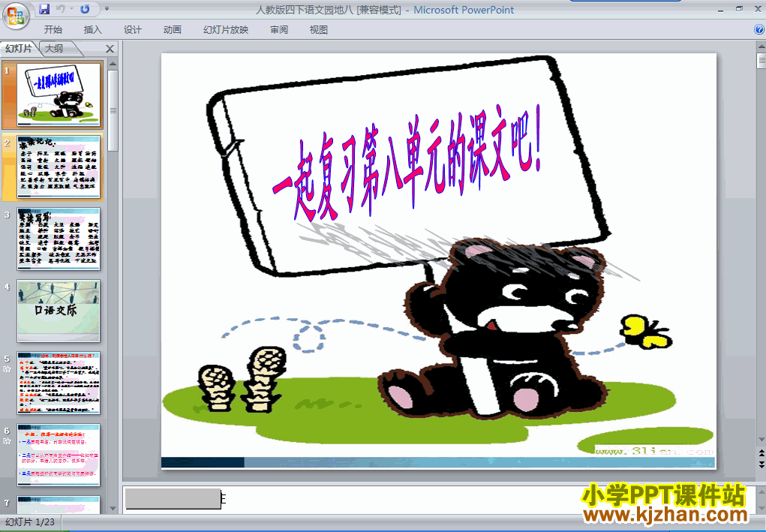Close the slide thumbnail pane with X
This screenshot has width=766, height=532.
[x=110, y=49]
